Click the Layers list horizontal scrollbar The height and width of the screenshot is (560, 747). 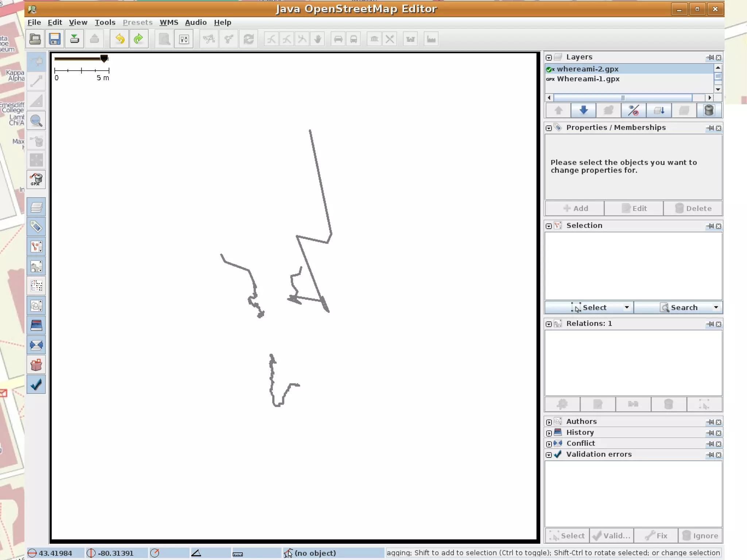click(623, 98)
